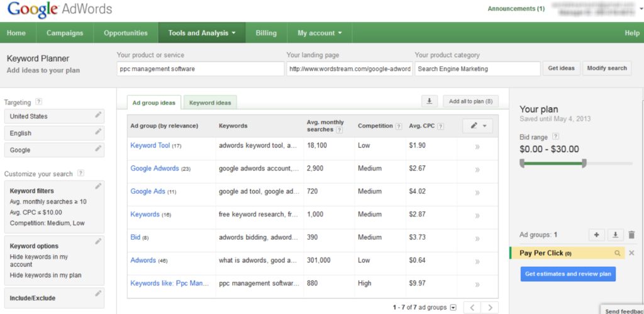Open Opportunities tab
The width and height of the screenshot is (644, 314).
coord(126,33)
